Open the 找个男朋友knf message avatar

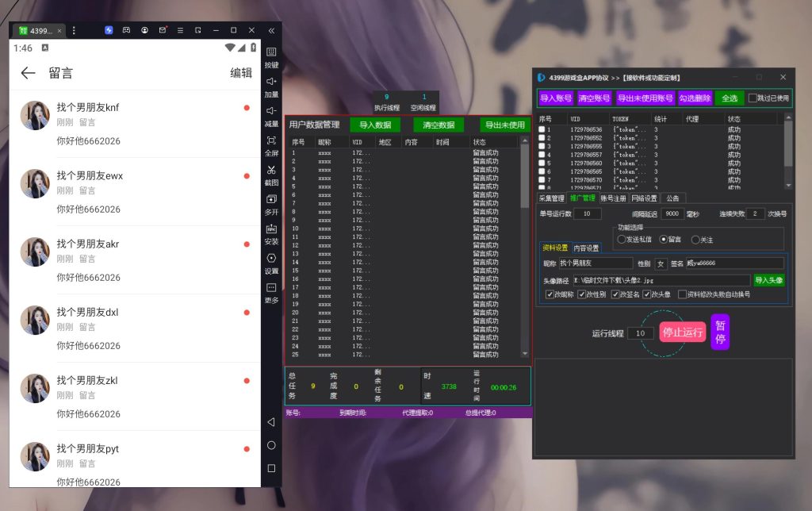pyautogui.click(x=35, y=115)
